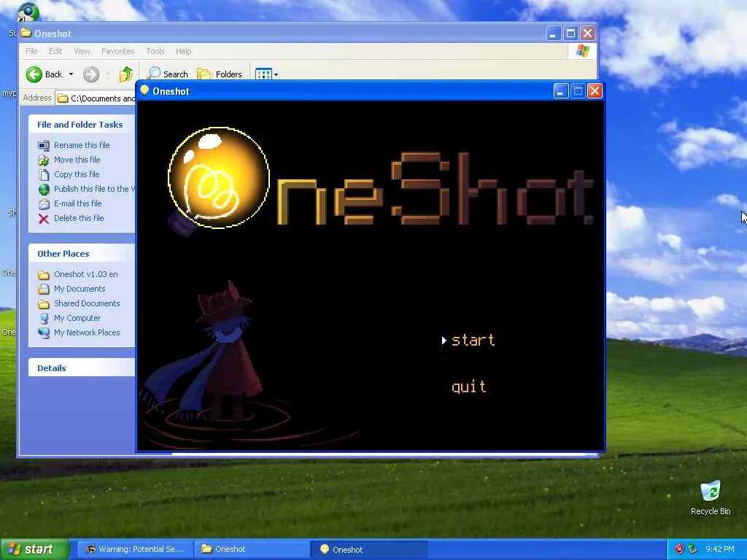Click the red security shield tray icon
Image resolution: width=747 pixels, height=560 pixels.
pos(680,549)
